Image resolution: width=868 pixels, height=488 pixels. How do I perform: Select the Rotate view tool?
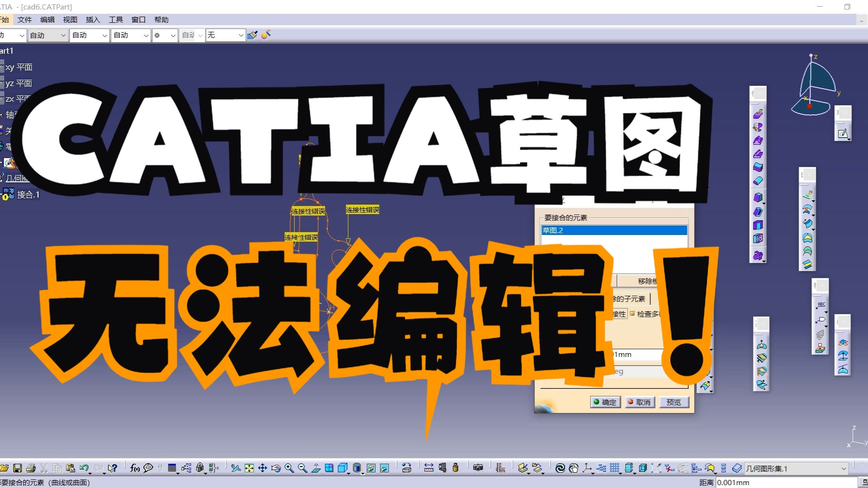point(276,468)
